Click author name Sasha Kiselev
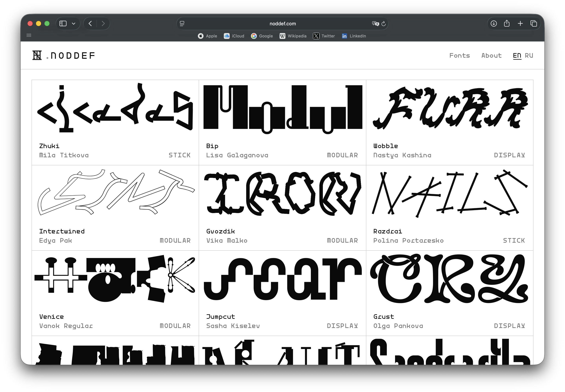 coord(233,326)
